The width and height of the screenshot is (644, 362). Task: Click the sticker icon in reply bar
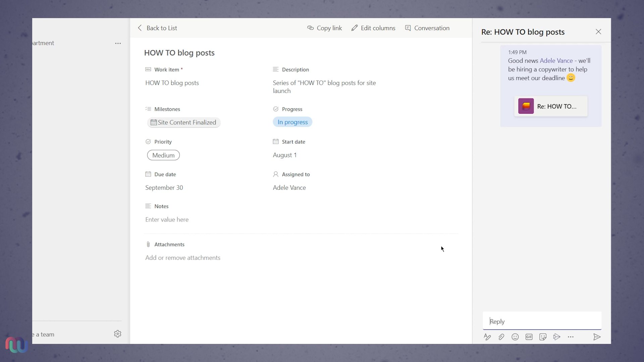[x=543, y=337]
